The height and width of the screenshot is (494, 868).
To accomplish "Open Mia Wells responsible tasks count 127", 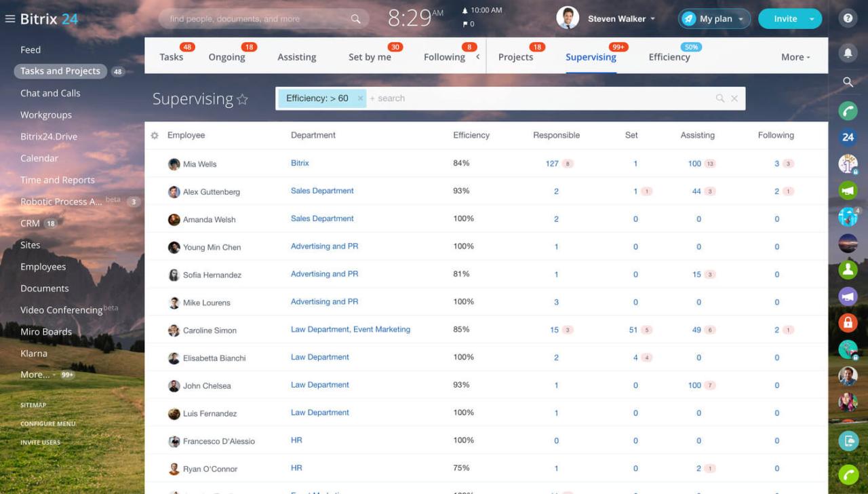I will click(552, 164).
